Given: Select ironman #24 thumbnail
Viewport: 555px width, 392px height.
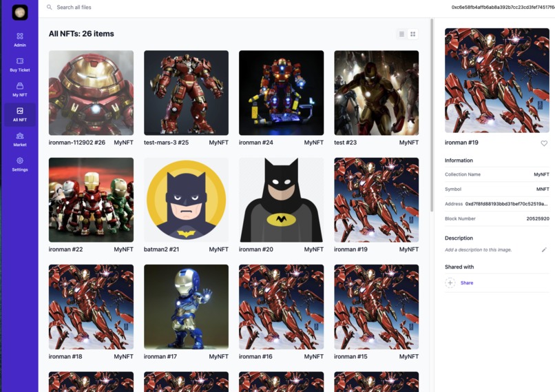Looking at the screenshot, I should click(282, 93).
